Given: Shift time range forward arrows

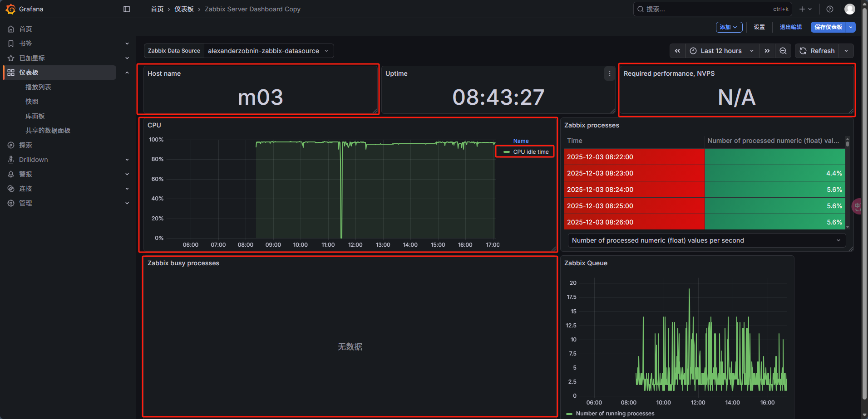Looking at the screenshot, I should tap(767, 51).
